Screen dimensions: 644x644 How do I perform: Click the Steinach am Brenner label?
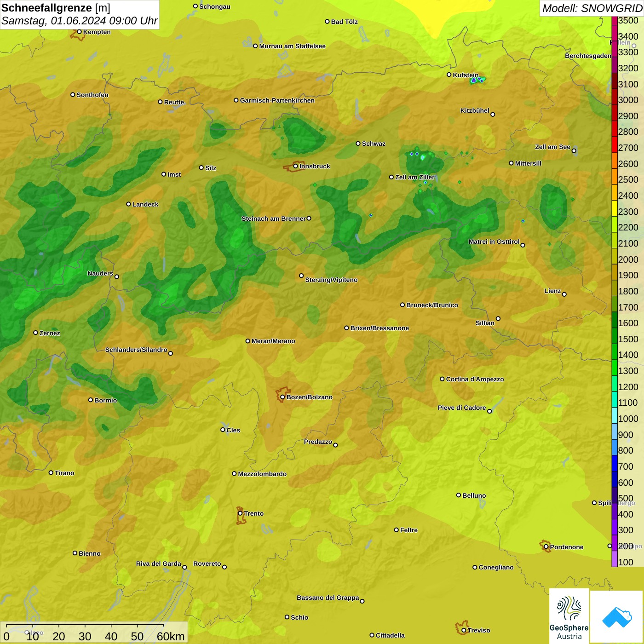click(x=273, y=218)
